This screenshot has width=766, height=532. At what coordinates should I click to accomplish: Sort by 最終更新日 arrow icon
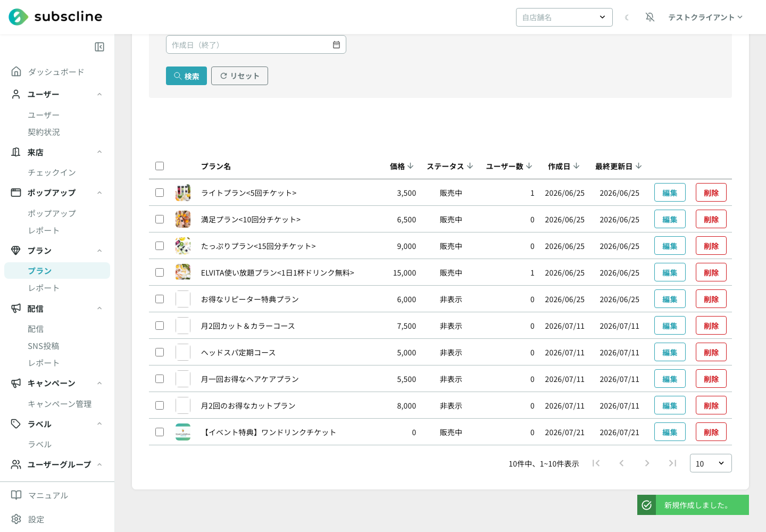(x=639, y=166)
